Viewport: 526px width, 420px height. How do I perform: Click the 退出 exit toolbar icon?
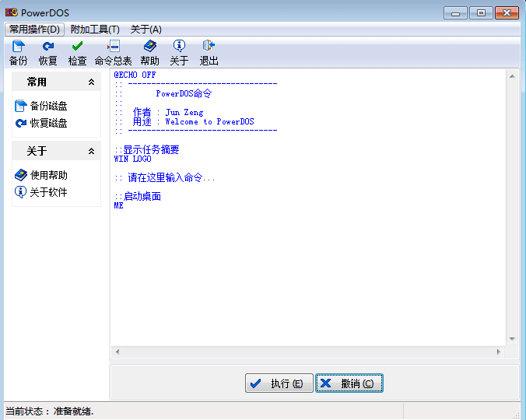coord(209,46)
